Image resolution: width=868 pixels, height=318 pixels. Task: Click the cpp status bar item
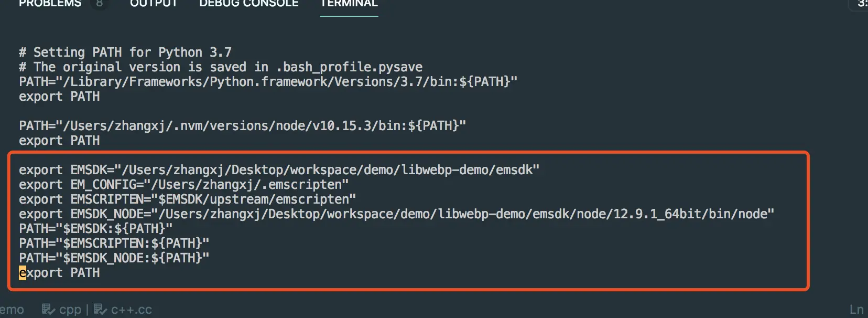70,310
